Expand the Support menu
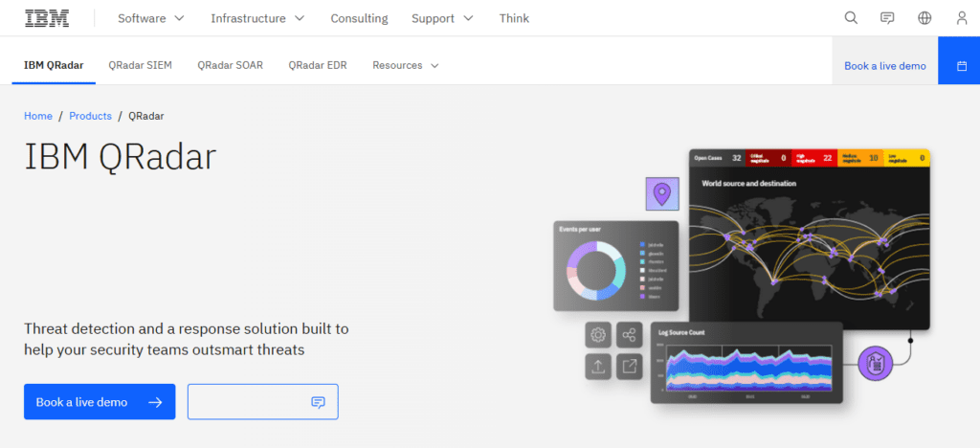Image resolution: width=980 pixels, height=448 pixels. [x=442, y=18]
